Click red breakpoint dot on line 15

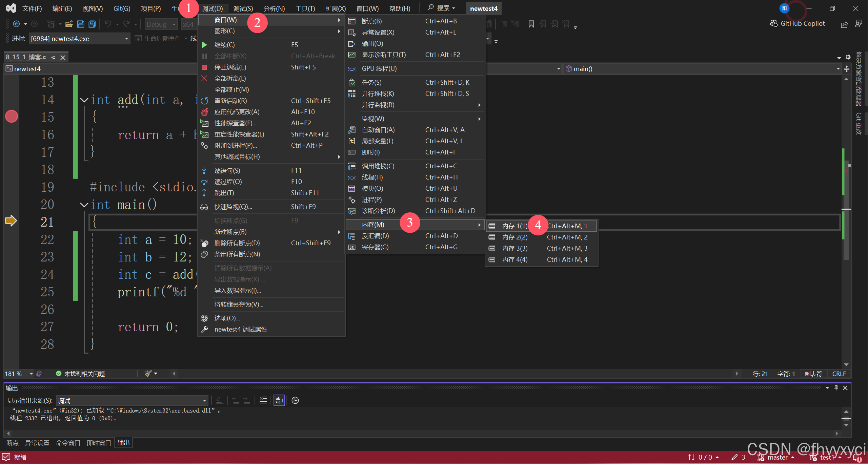[12, 116]
